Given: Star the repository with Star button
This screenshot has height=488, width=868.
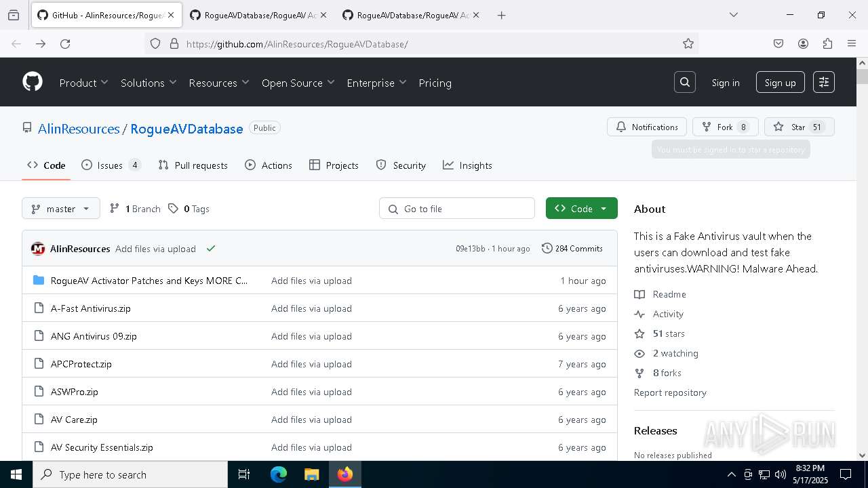Looking at the screenshot, I should pos(799,127).
